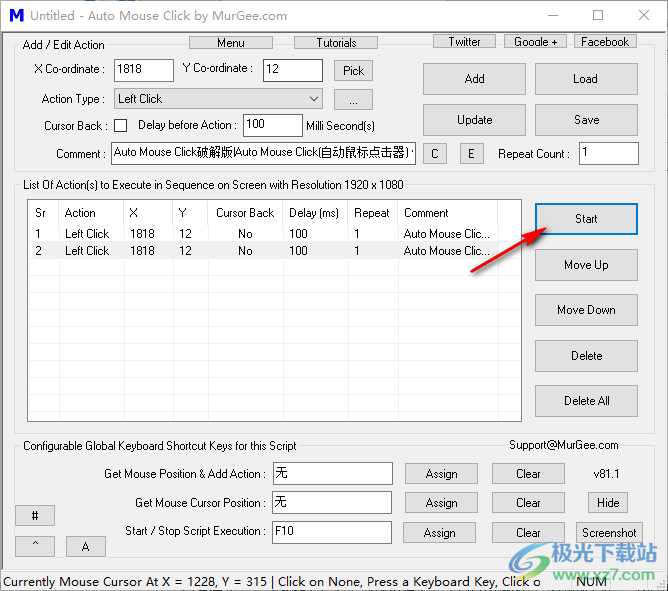
Task: Click the Hide button
Action: [x=608, y=503]
